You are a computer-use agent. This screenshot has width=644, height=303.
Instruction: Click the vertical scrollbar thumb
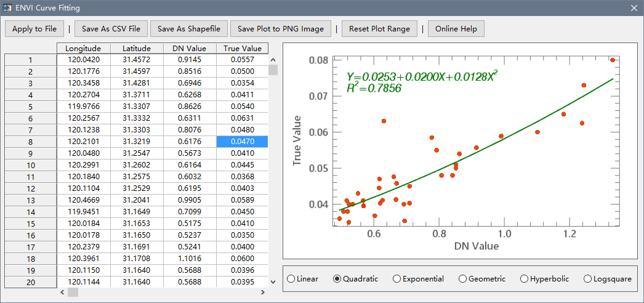(273, 70)
